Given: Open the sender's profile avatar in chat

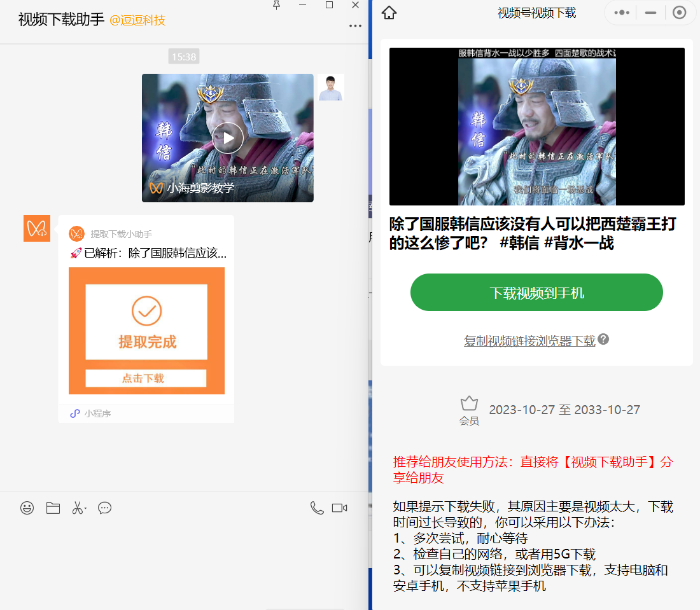Looking at the screenshot, I should pyautogui.click(x=331, y=87).
